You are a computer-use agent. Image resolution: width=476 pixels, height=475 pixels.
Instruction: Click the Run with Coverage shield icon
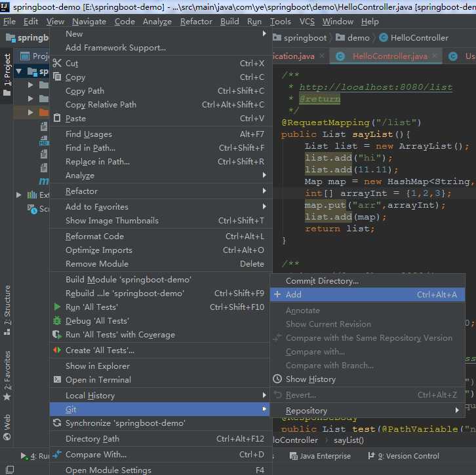[x=57, y=335]
